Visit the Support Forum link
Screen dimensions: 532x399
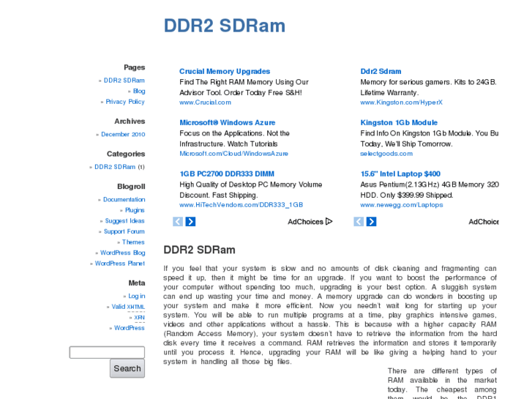click(124, 231)
